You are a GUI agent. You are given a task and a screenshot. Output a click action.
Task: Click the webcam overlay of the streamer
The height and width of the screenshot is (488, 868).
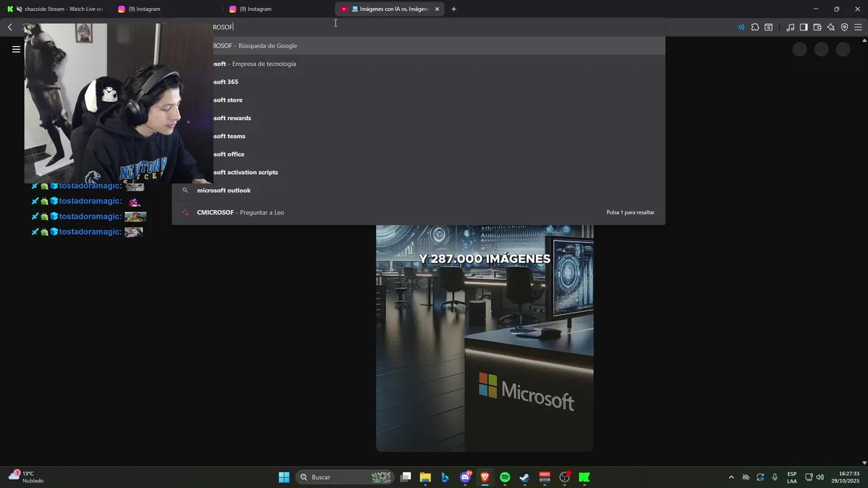[117, 104]
